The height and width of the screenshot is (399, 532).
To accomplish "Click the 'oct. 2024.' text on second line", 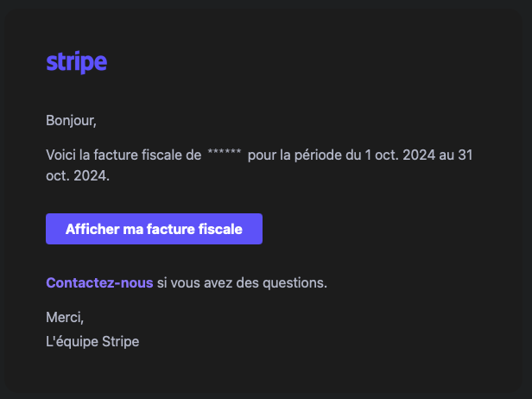I will tap(78, 176).
